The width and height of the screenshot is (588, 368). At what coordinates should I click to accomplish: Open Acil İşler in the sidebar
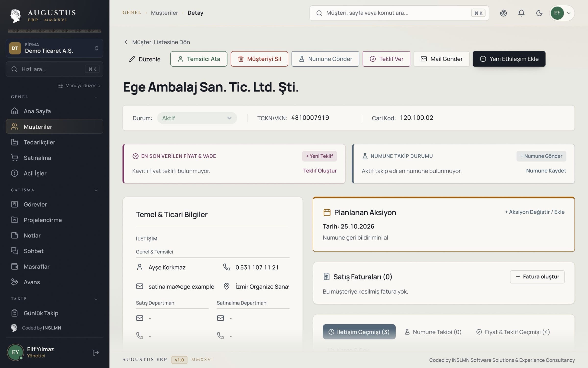point(54,173)
